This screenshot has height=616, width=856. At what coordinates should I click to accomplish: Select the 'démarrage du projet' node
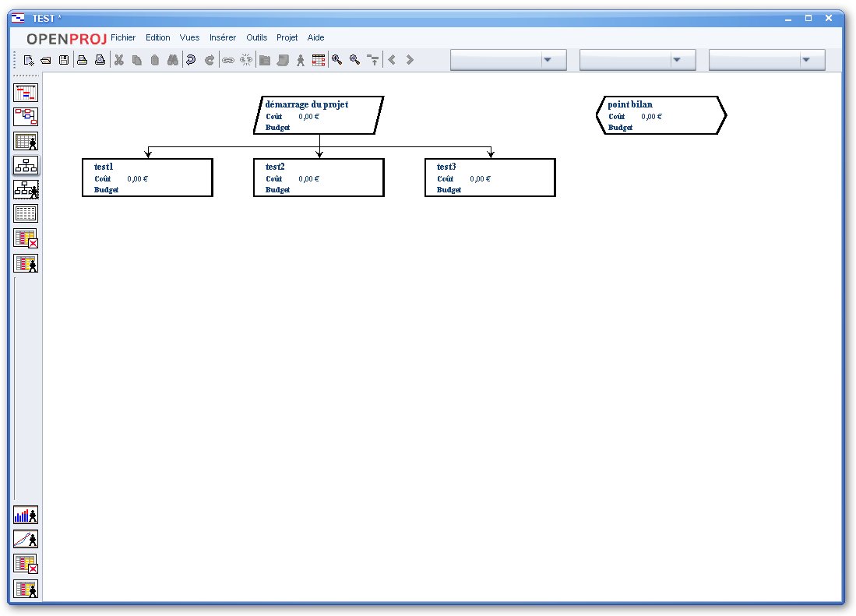[319, 115]
